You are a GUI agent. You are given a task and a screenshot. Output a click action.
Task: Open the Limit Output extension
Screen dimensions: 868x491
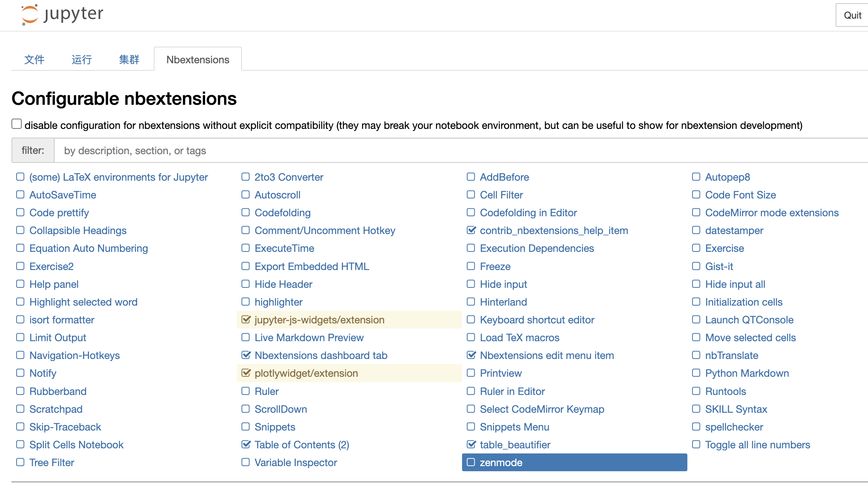pyautogui.click(x=58, y=338)
